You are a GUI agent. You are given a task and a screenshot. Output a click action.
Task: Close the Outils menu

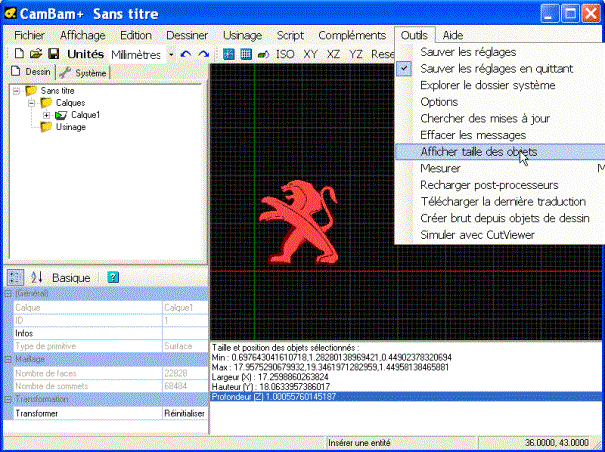click(x=414, y=35)
